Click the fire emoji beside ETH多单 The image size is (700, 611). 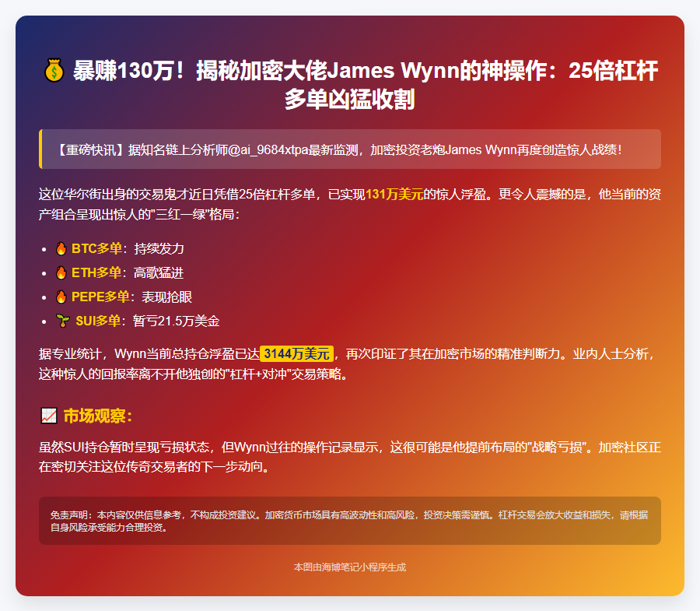(61, 272)
